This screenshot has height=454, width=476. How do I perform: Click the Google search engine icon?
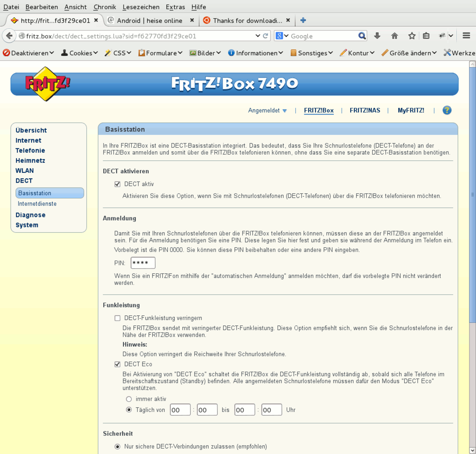(x=279, y=36)
